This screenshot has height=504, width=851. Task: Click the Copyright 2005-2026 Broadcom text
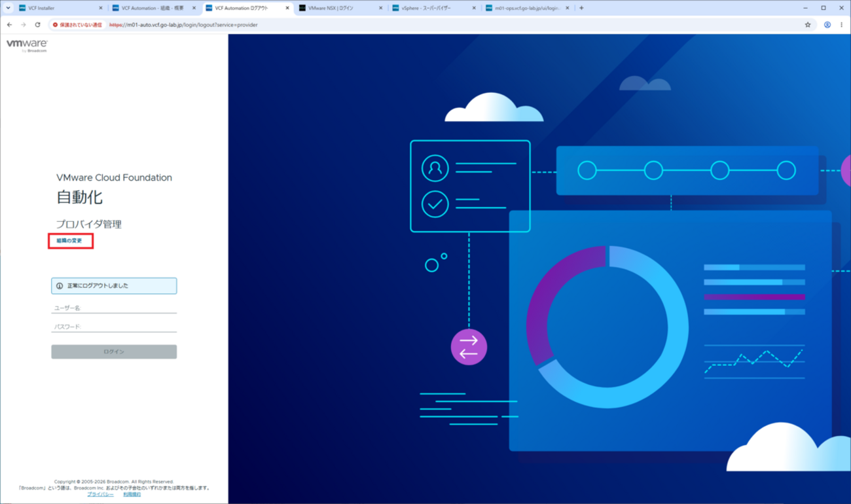pyautogui.click(x=114, y=482)
